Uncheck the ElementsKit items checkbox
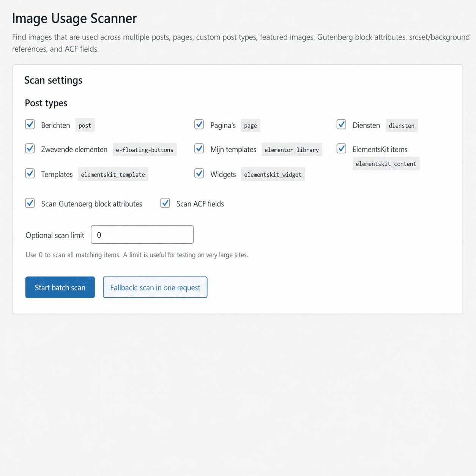This screenshot has height=476, width=476. [341, 149]
